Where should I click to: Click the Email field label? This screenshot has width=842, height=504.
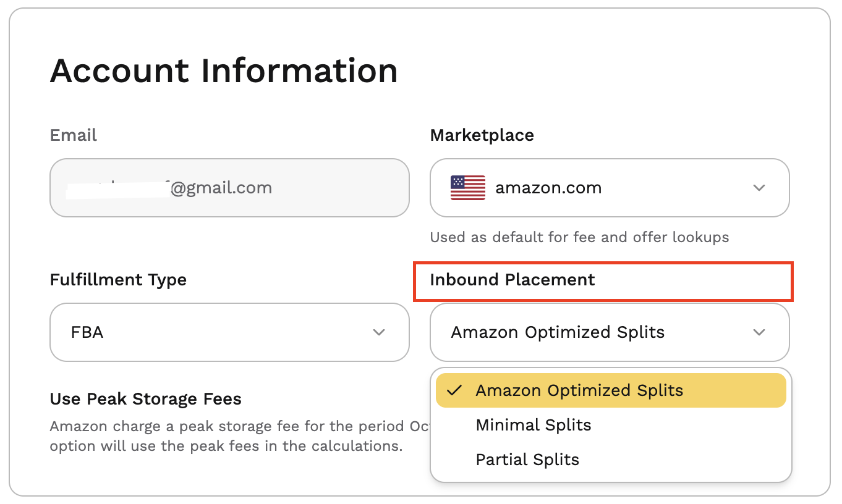coord(74,135)
